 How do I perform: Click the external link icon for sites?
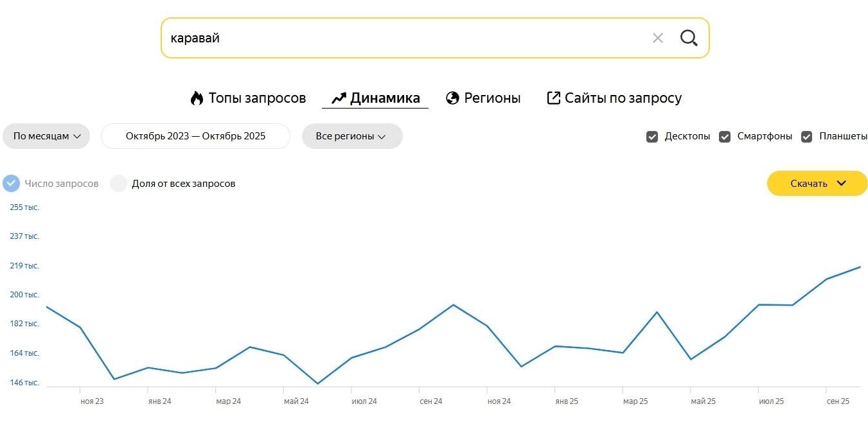pyautogui.click(x=553, y=98)
